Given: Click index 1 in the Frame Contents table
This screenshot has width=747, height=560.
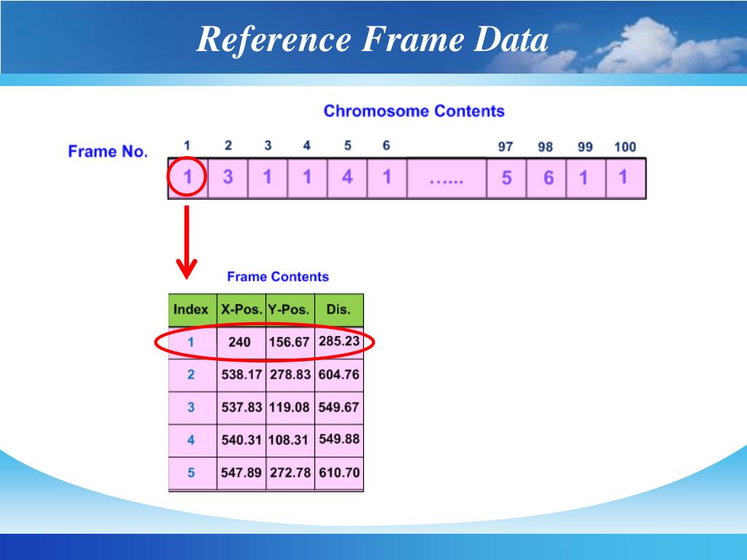Looking at the screenshot, I should [x=190, y=342].
